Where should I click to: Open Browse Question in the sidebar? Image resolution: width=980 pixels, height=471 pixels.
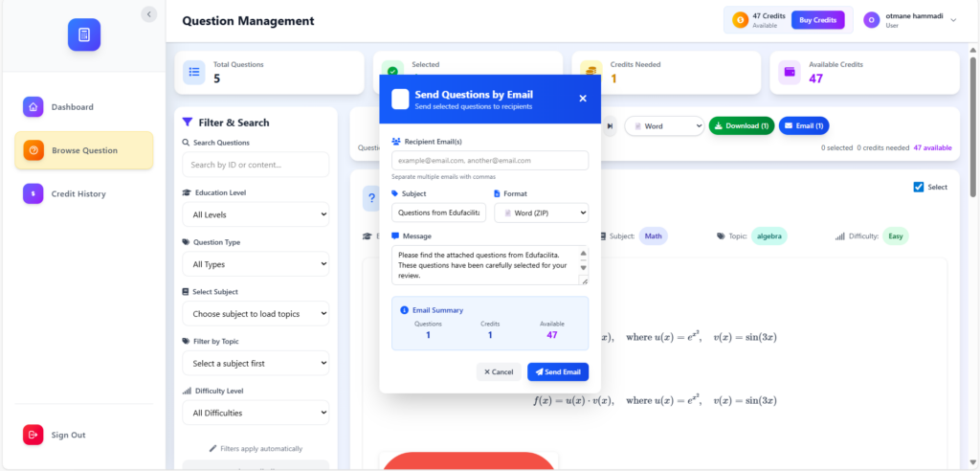(84, 150)
